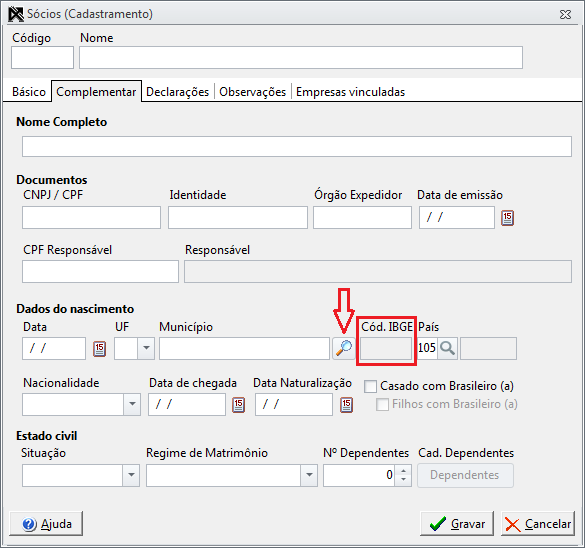The width and height of the screenshot is (585, 548).
Task: Open calendar for Data de emissão
Action: (507, 218)
